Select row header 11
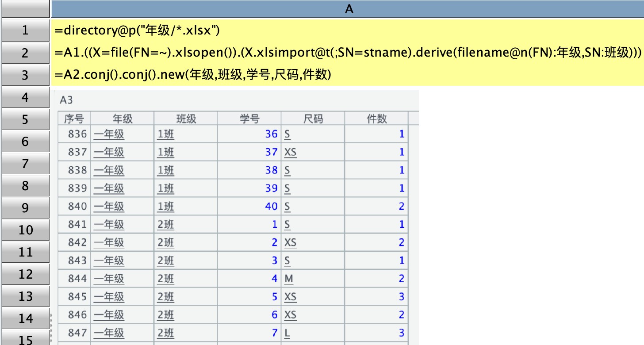 pyautogui.click(x=25, y=252)
